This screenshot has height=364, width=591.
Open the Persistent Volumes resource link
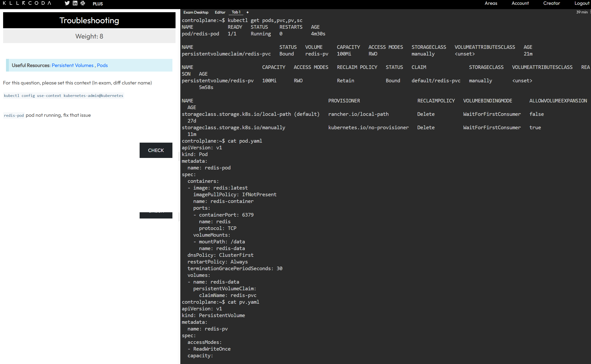pos(73,65)
